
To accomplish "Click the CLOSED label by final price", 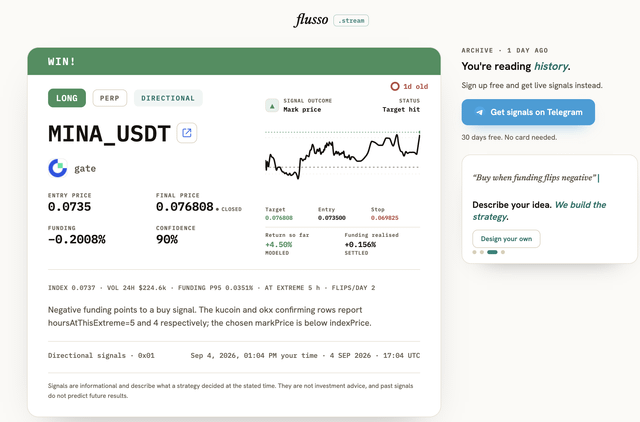I will point(231,209).
